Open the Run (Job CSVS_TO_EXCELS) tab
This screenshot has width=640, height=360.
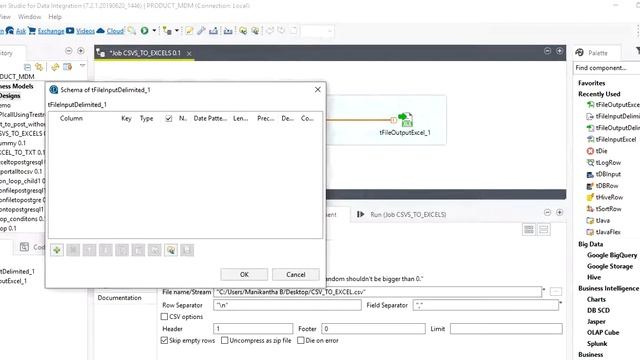(408, 214)
